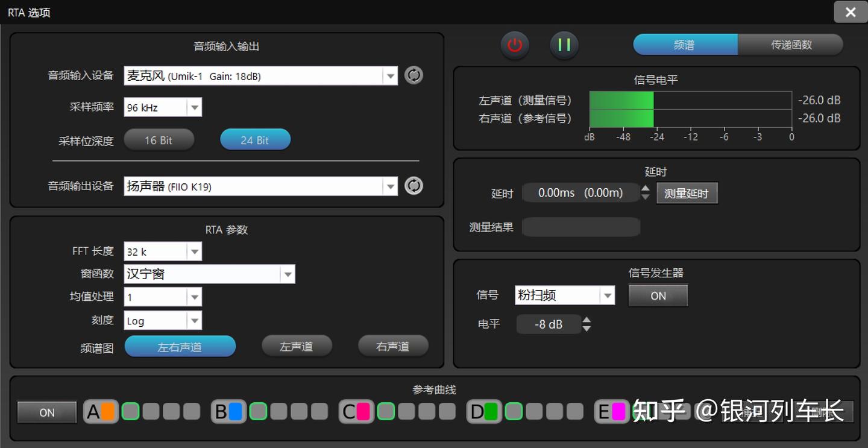Select 24 Bit sampling depth
868x448 pixels.
(x=255, y=140)
